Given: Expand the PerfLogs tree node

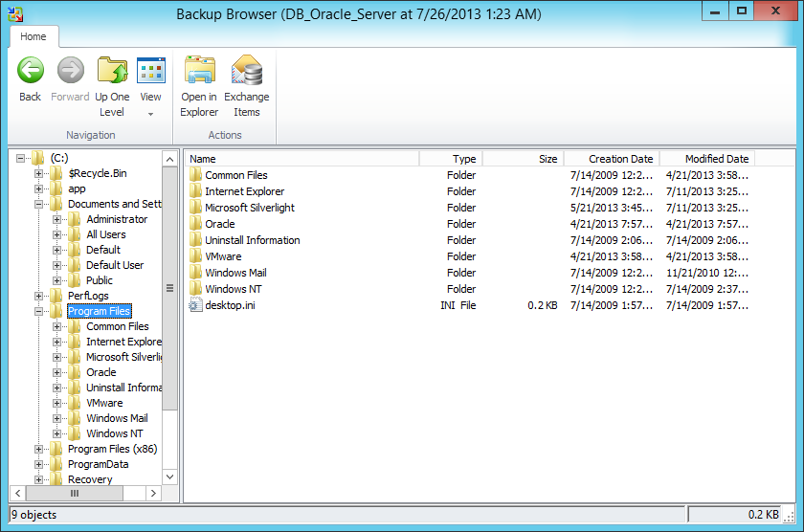Looking at the screenshot, I should (x=39, y=296).
